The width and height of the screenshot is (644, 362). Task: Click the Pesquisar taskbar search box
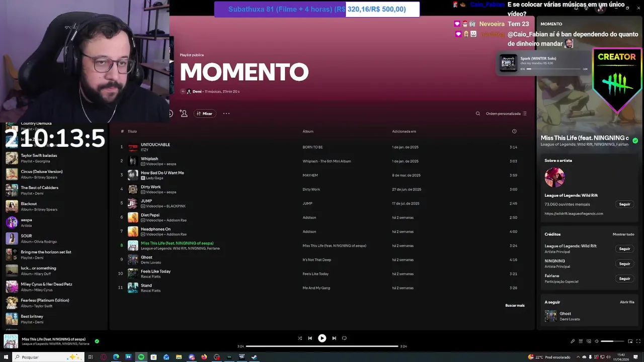coord(48,357)
